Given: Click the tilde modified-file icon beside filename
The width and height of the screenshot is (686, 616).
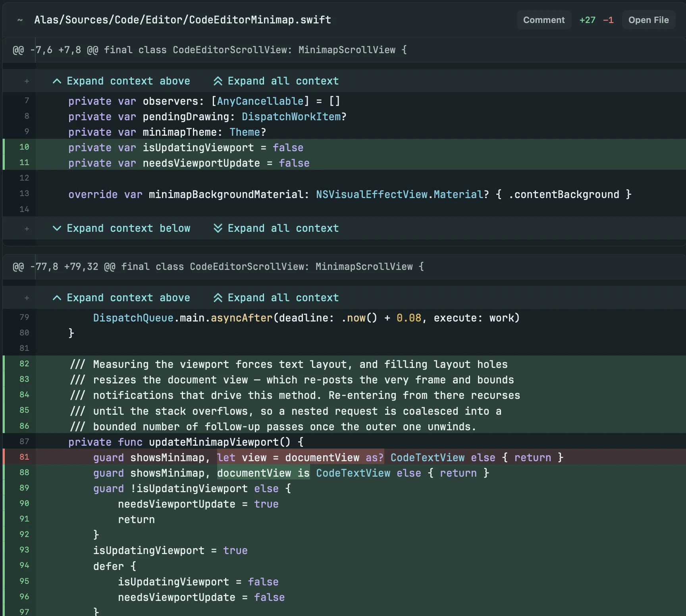Looking at the screenshot, I should pos(20,20).
